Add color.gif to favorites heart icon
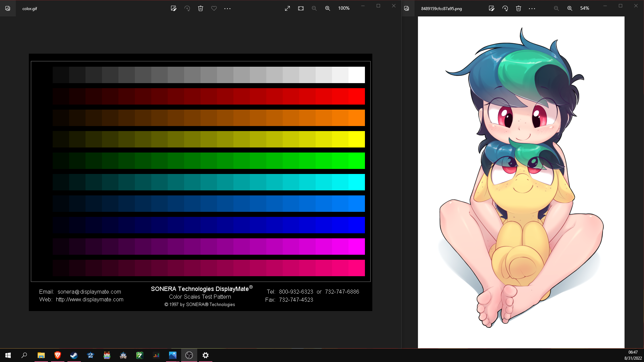Viewport: 644px width, 362px height. (x=214, y=8)
